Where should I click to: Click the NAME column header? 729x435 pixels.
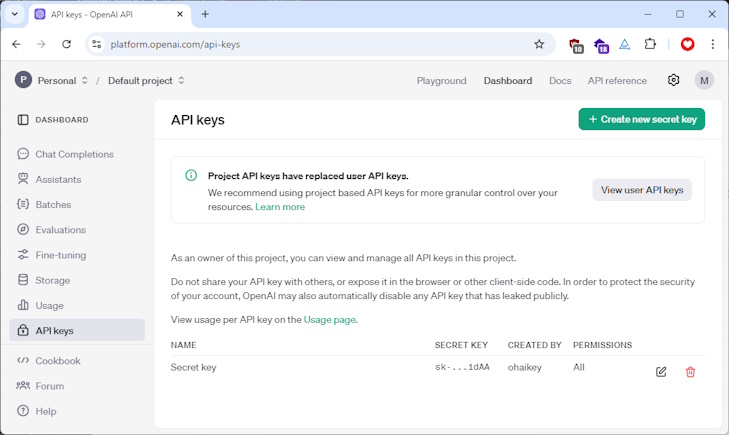click(x=183, y=345)
